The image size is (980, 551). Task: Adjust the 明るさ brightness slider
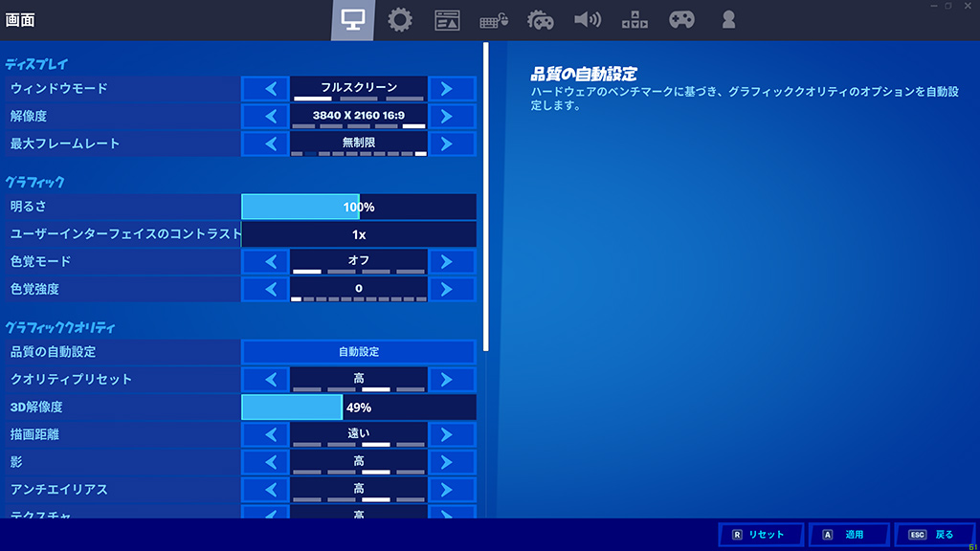point(359,207)
